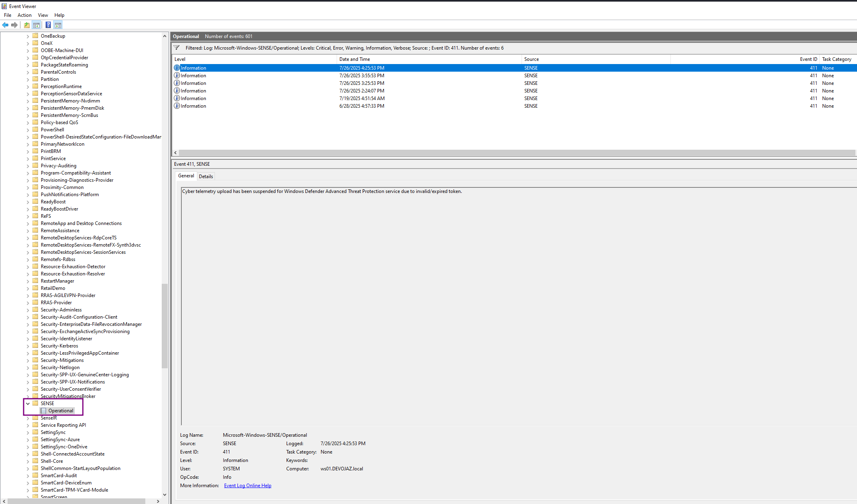Click info icon of 7/26/2025 3:25:53 PM event
The height and width of the screenshot is (504, 857).
coord(177,83)
